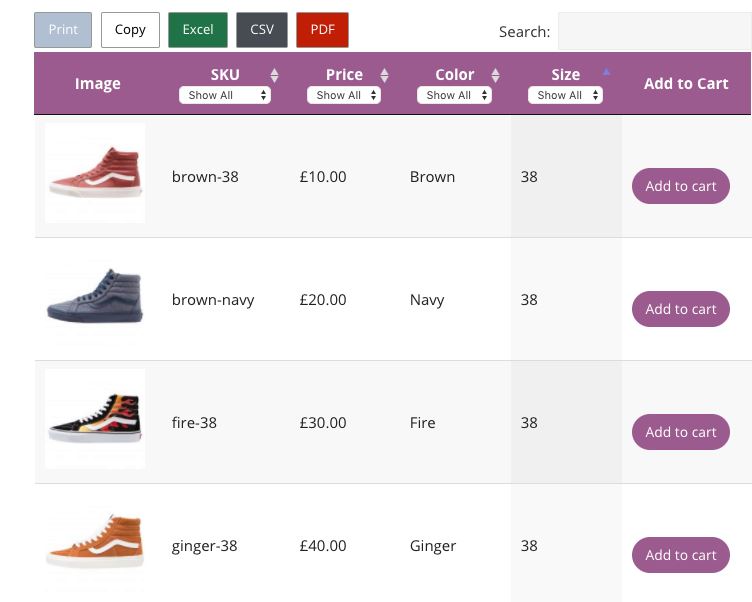Export table as PDF
Image resolution: width=752 pixels, height=602 pixels.
[322, 30]
